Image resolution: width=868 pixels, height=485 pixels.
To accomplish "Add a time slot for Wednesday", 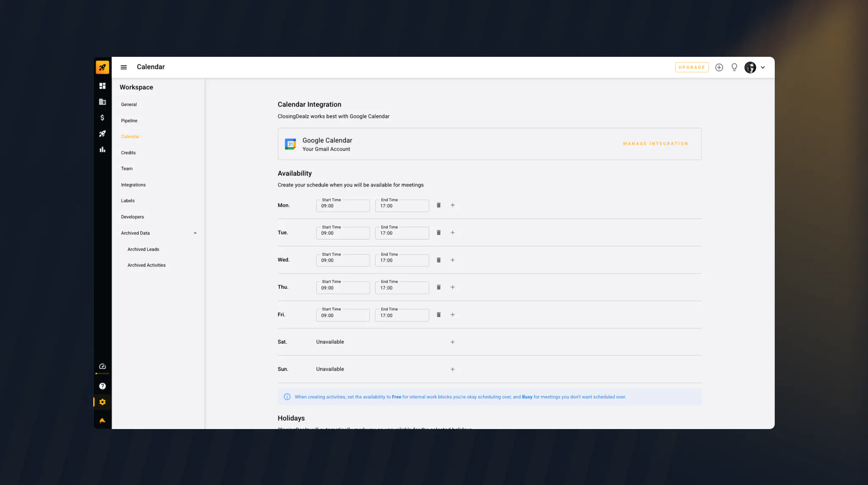I will click(x=453, y=260).
